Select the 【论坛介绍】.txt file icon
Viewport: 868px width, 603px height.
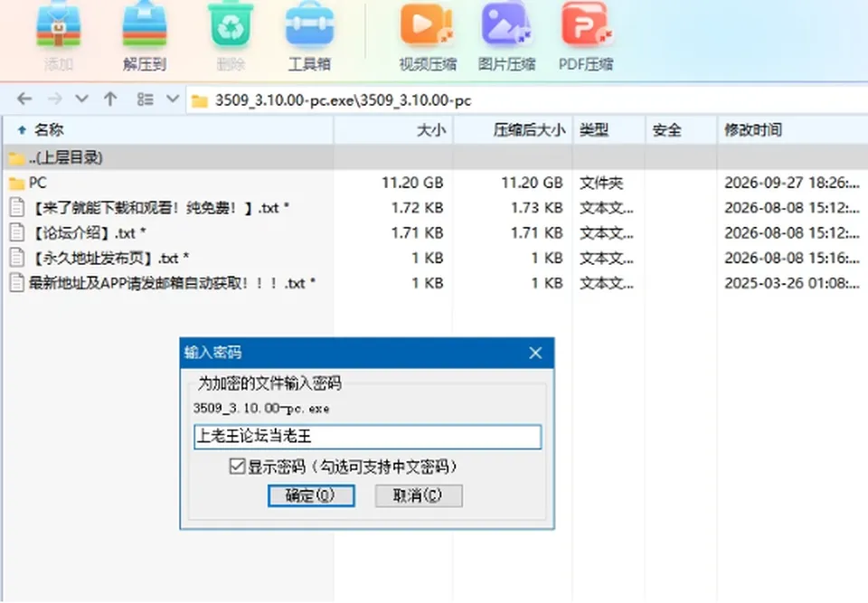pos(16,232)
